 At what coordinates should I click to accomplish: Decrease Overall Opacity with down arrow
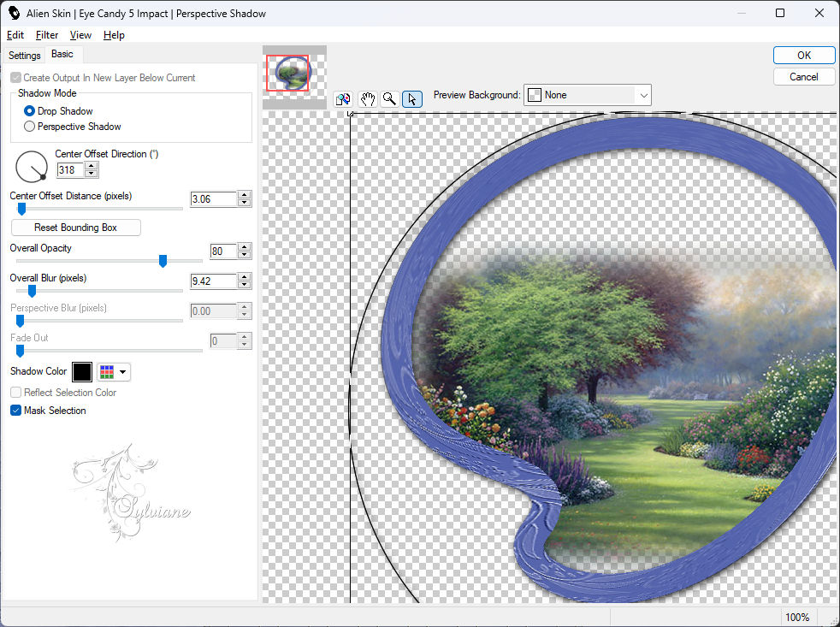point(245,255)
